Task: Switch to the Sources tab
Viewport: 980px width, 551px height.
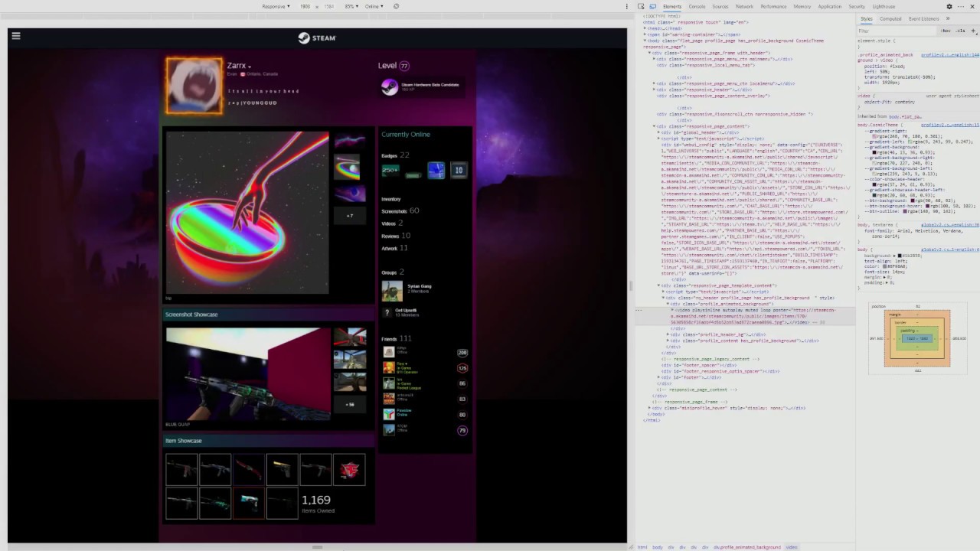Action: pos(720,6)
